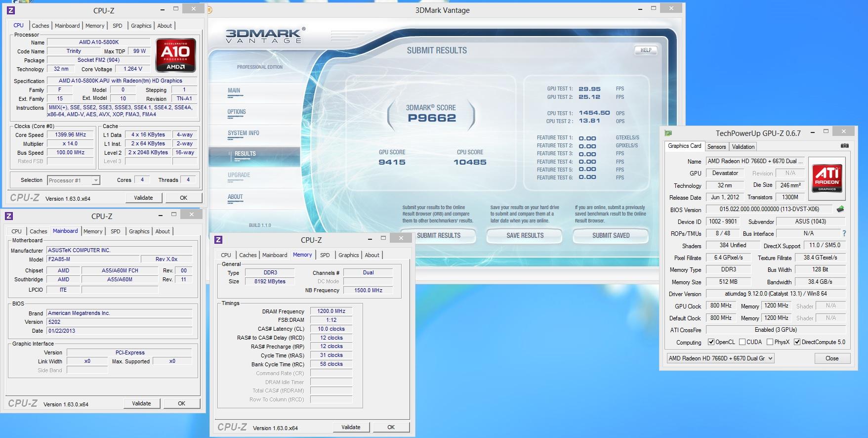Click the DRAM Frequency value 1200.0 MHz
Screen dimensions: 868x438
coord(331,311)
